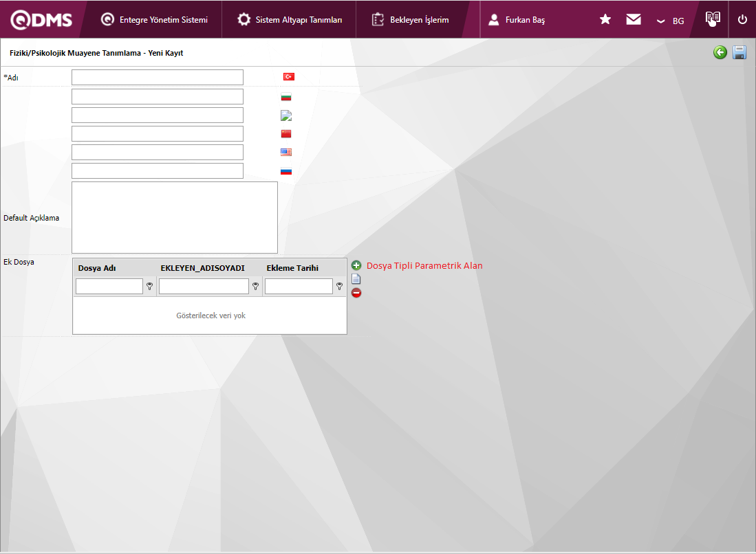
Task: Click the 'Dosya Tipli Parametrik Alan' text
Action: (424, 265)
